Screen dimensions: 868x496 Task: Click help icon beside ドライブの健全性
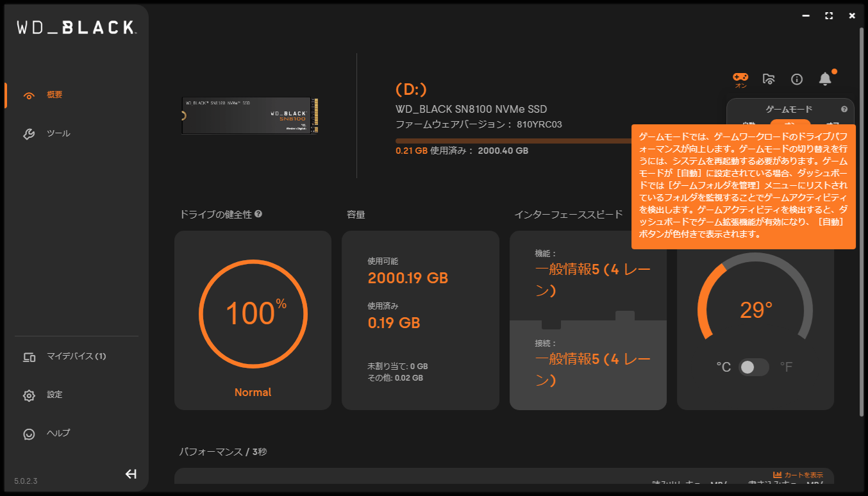click(x=258, y=214)
